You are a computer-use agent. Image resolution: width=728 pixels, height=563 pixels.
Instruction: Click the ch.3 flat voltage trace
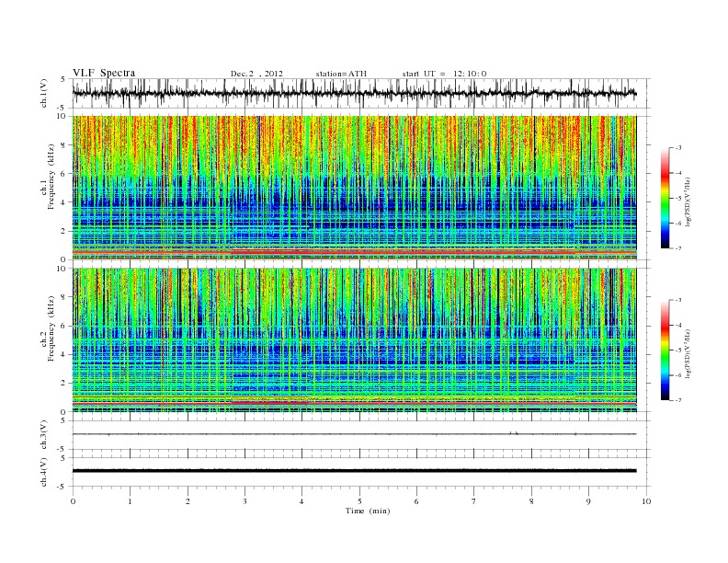pyautogui.click(x=355, y=434)
